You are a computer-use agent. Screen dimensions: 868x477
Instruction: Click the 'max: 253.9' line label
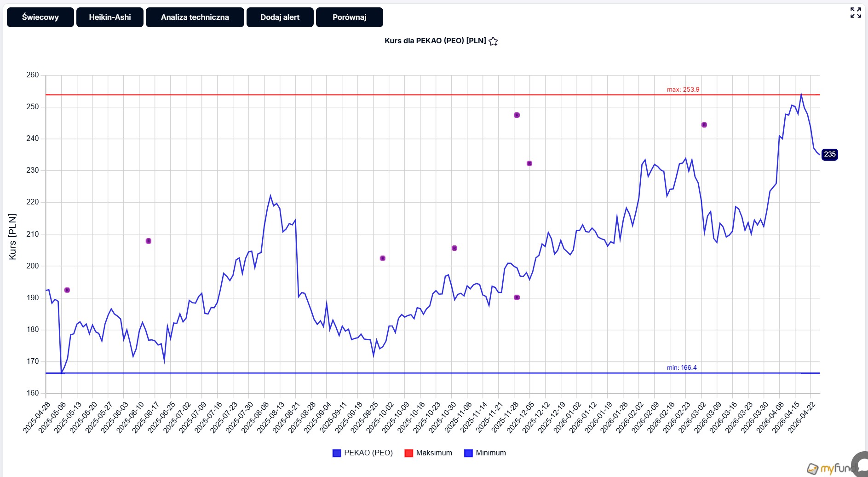(x=683, y=89)
